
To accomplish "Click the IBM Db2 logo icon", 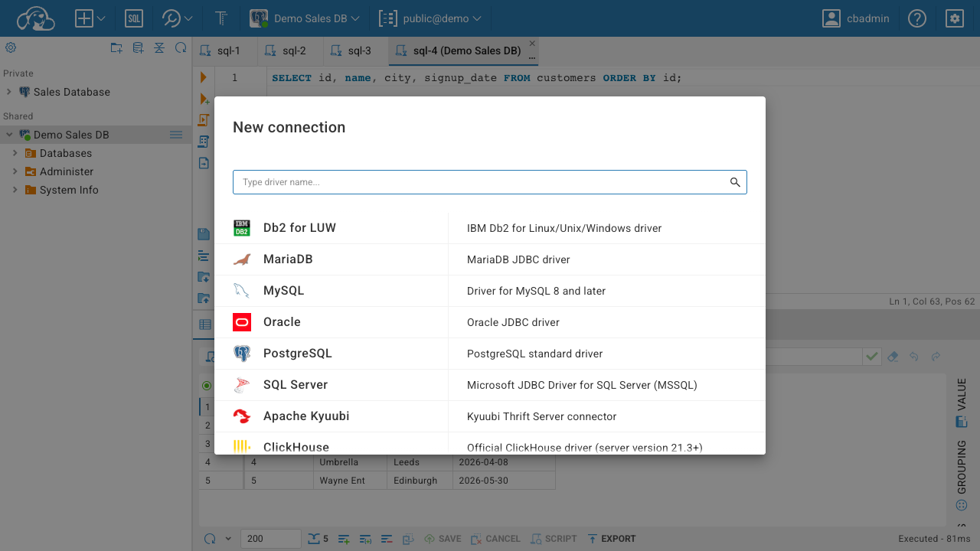I will (242, 228).
